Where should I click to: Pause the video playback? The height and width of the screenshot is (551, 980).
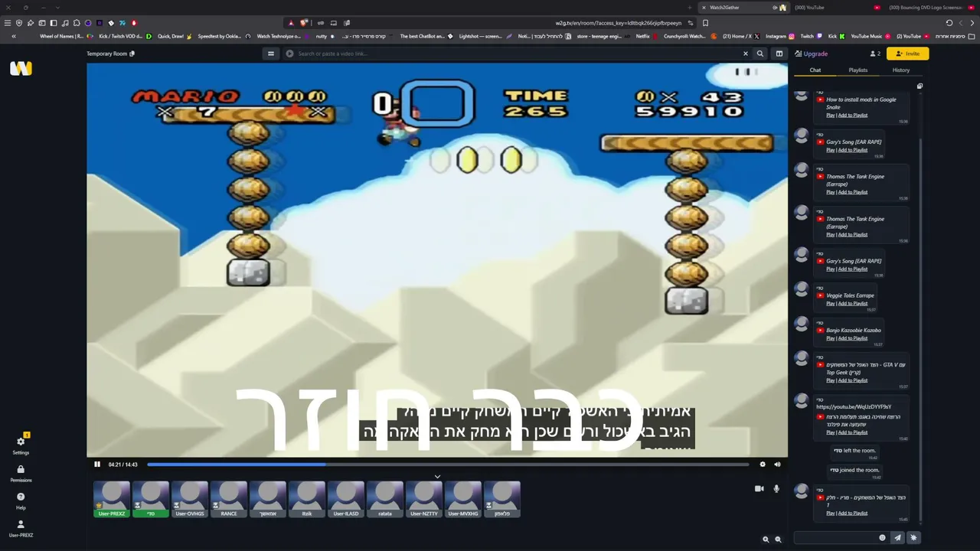[97, 465]
